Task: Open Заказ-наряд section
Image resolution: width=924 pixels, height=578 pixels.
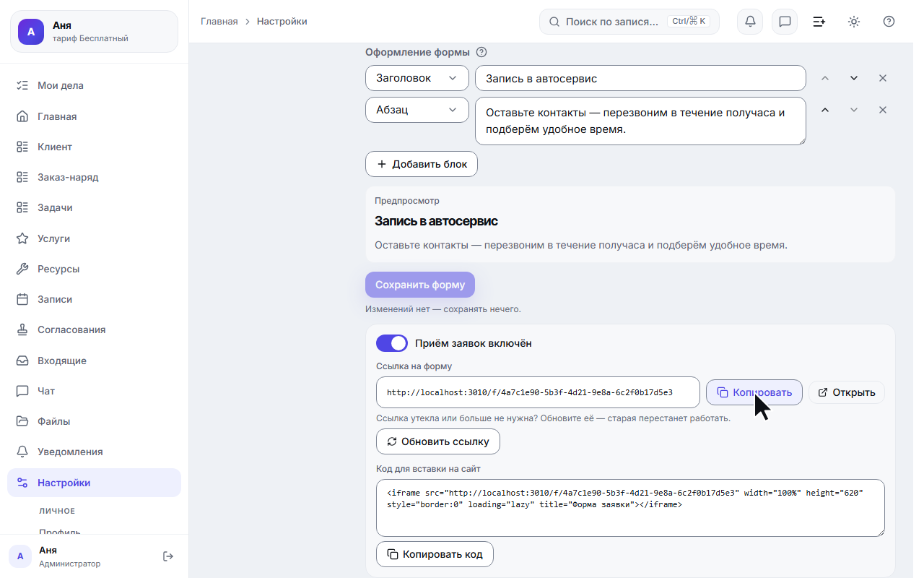Action: tap(94, 177)
